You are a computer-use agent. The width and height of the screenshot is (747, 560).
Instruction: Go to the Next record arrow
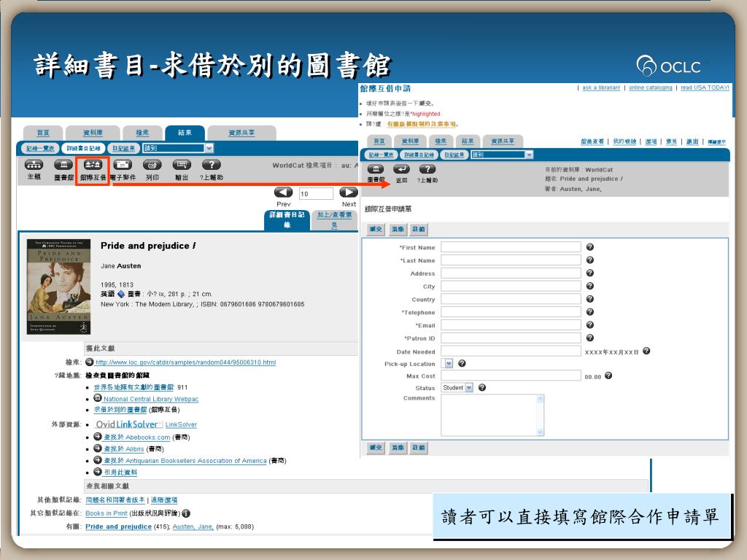tap(349, 193)
